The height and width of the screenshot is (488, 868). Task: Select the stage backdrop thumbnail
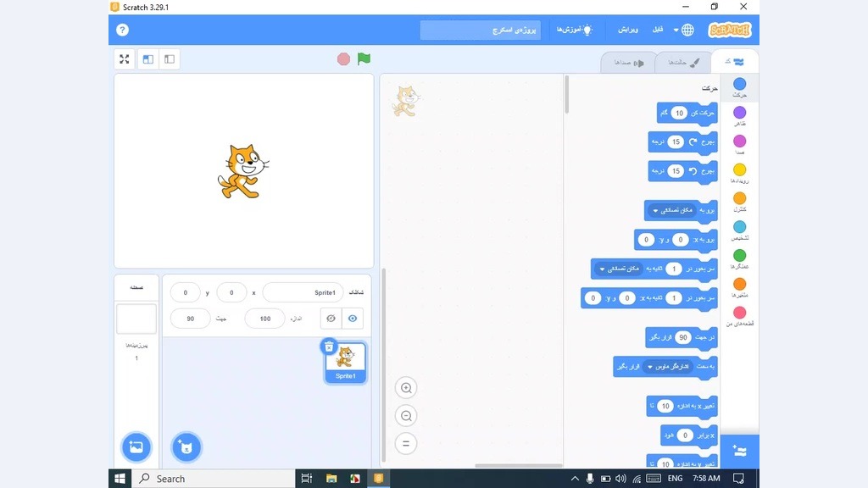[x=136, y=319]
